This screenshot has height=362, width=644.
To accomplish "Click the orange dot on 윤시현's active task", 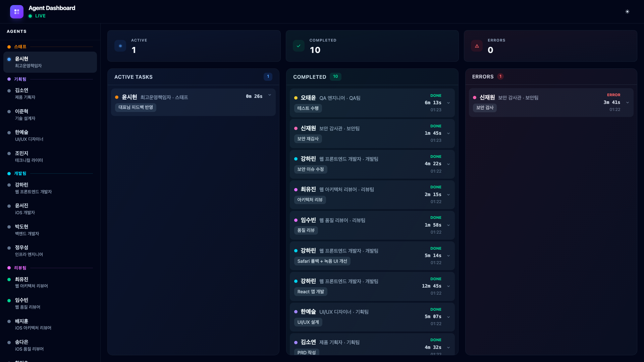I will click(x=116, y=97).
